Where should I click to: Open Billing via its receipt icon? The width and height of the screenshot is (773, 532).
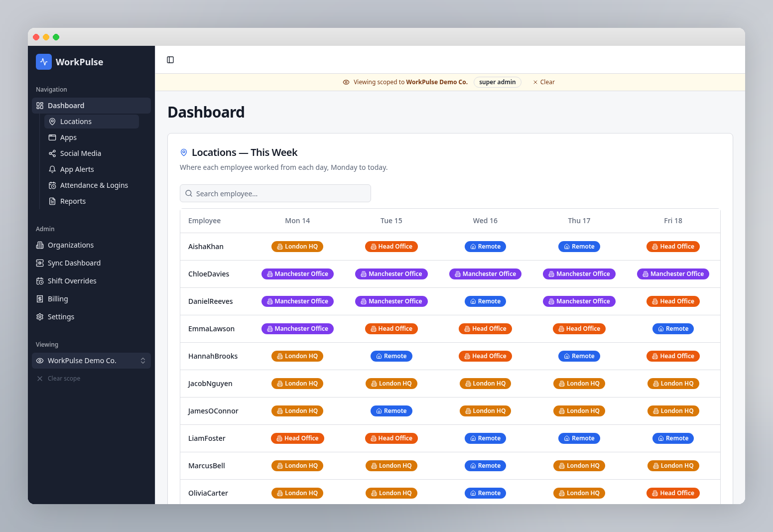tap(40, 299)
